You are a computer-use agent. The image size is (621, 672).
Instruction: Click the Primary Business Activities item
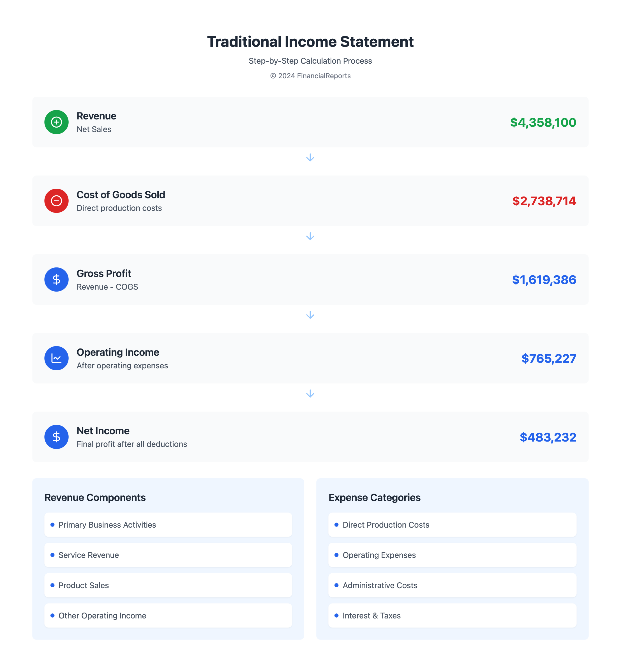[x=107, y=525]
